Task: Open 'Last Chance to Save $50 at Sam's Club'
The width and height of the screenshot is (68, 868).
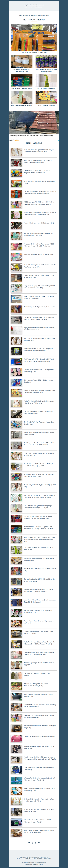Action: pos(34,53)
